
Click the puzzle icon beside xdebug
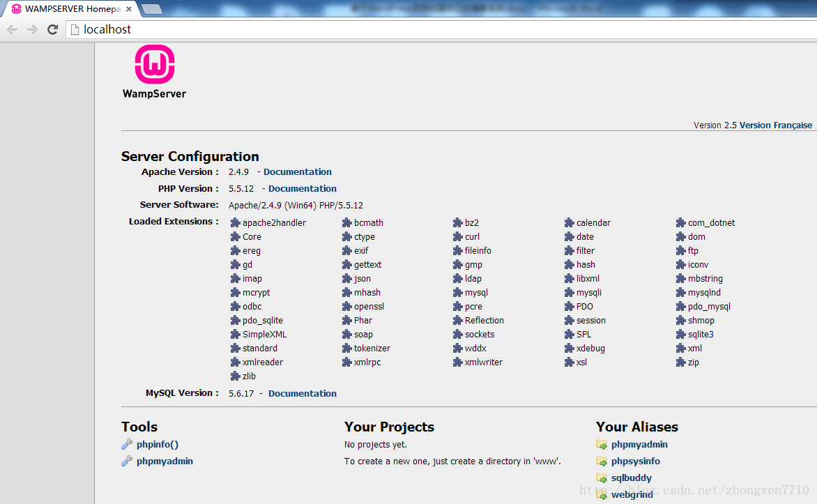click(569, 348)
